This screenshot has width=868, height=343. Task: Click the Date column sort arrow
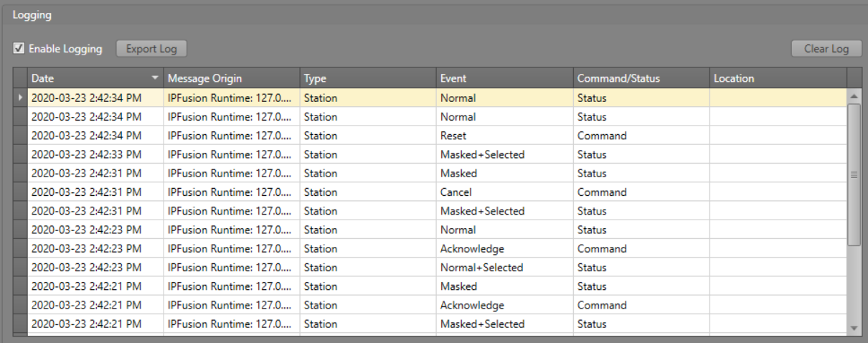[x=155, y=77]
